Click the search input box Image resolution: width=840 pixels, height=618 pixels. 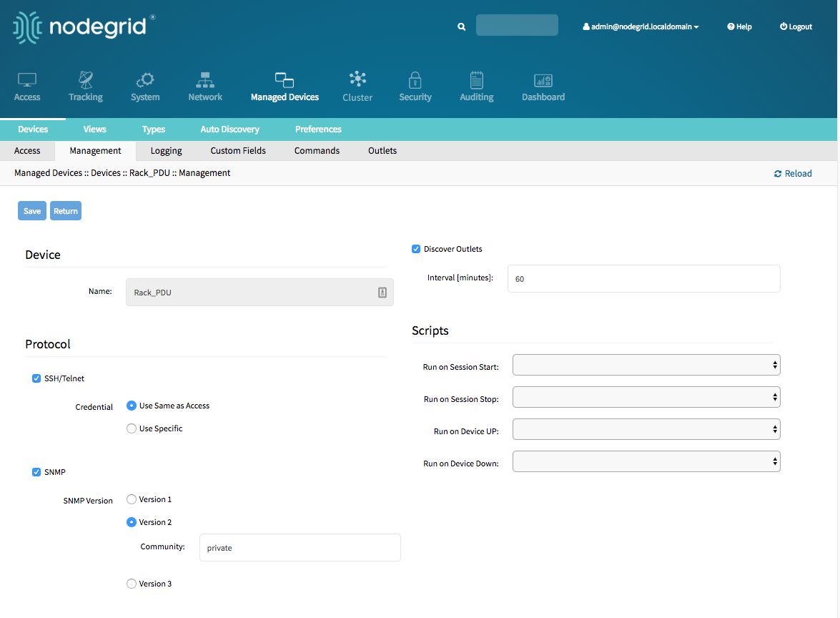pyautogui.click(x=517, y=25)
